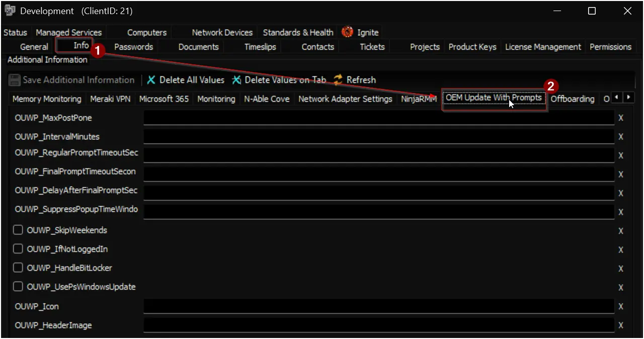Image resolution: width=644 pixels, height=339 pixels.
Task: Open the General tab
Action: tap(34, 47)
